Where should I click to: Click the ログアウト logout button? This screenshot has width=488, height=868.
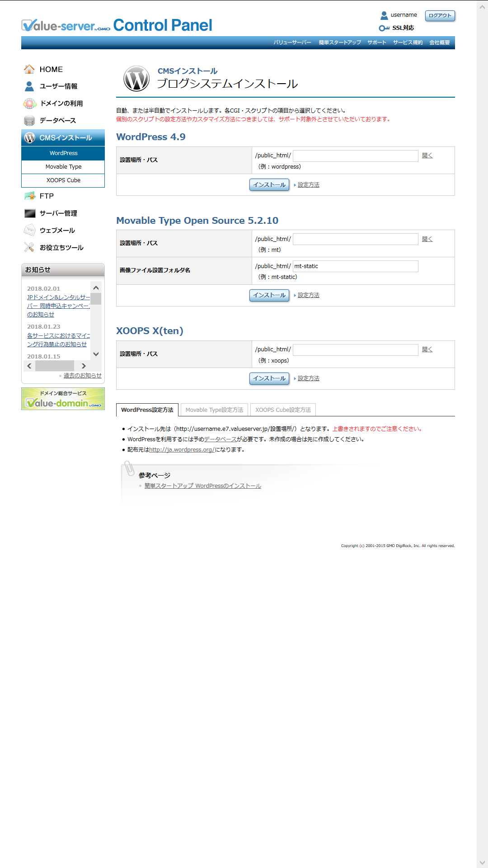coord(440,16)
